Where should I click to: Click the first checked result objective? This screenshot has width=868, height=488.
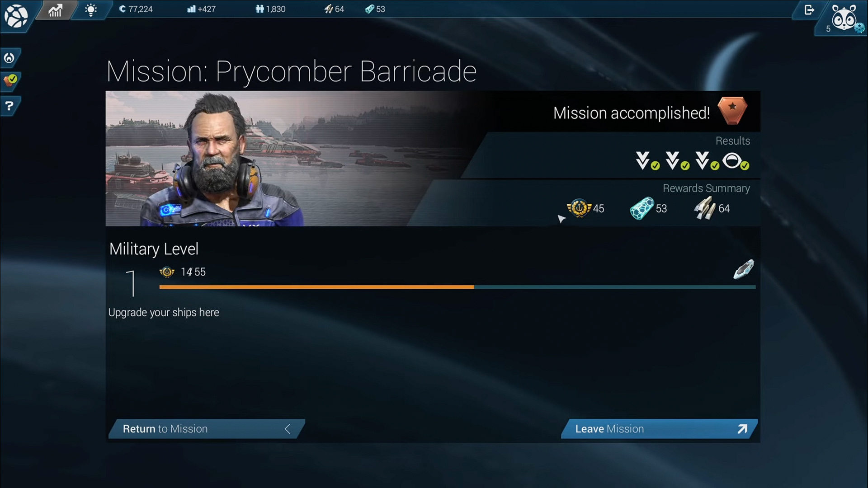tap(647, 161)
